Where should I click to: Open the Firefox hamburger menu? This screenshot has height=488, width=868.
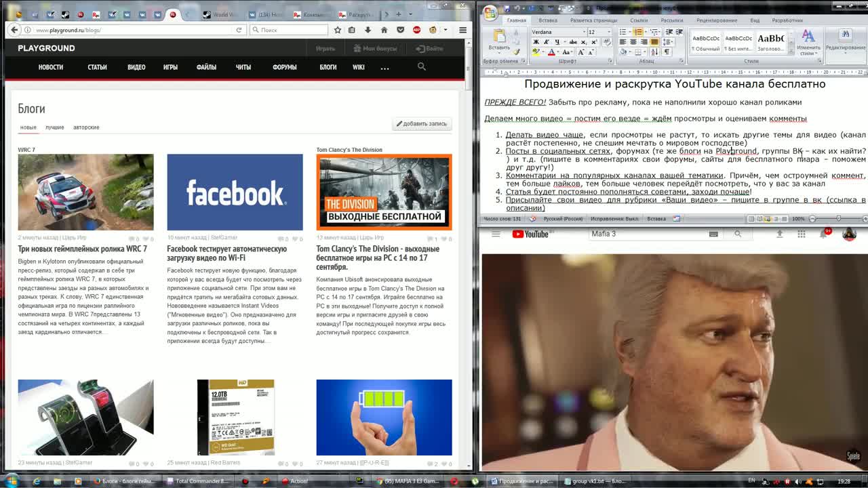[x=462, y=30]
